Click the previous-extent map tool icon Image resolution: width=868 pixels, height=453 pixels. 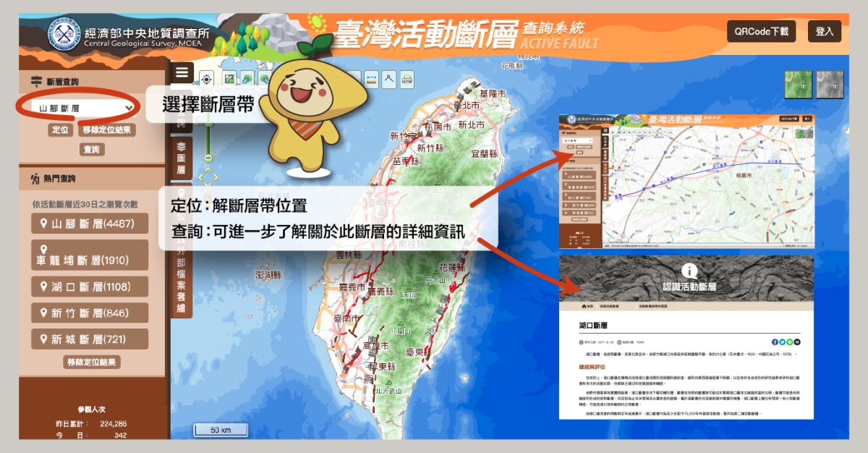[x=248, y=79]
